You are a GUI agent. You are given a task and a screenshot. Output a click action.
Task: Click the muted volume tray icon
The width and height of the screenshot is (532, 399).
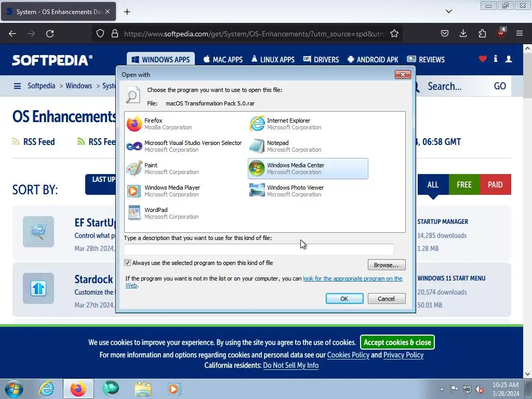click(480, 389)
